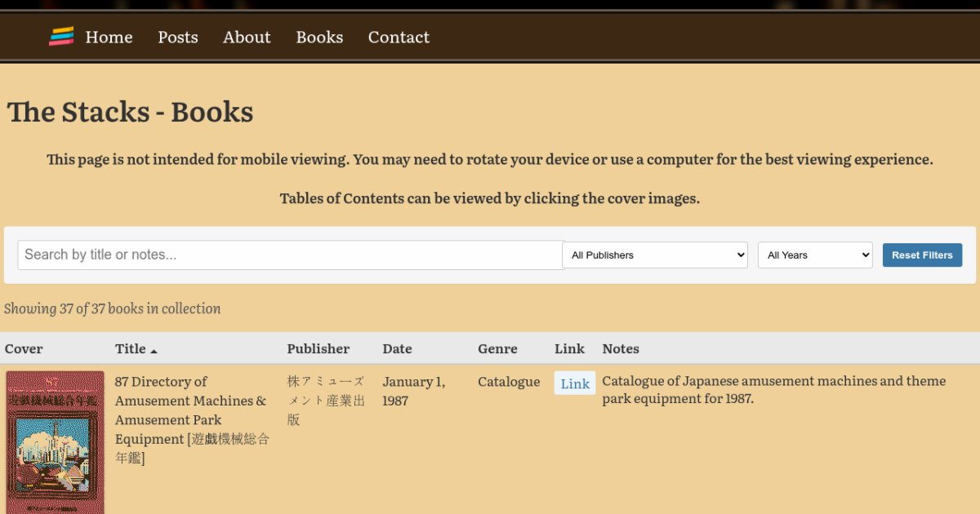Click the Cover column header

click(24, 348)
